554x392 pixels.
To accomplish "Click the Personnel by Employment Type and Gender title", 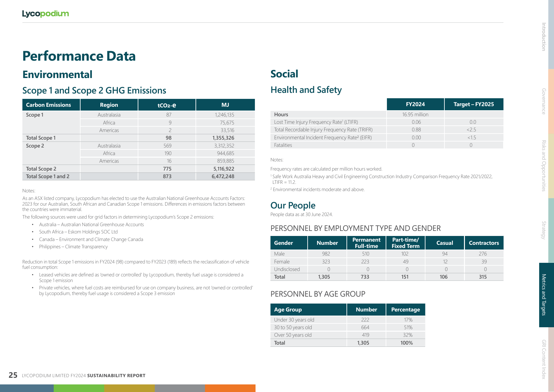I will pos(356,228).
